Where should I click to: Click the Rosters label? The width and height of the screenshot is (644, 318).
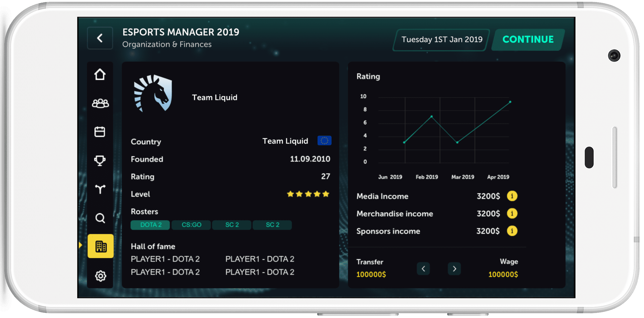pos(144,211)
